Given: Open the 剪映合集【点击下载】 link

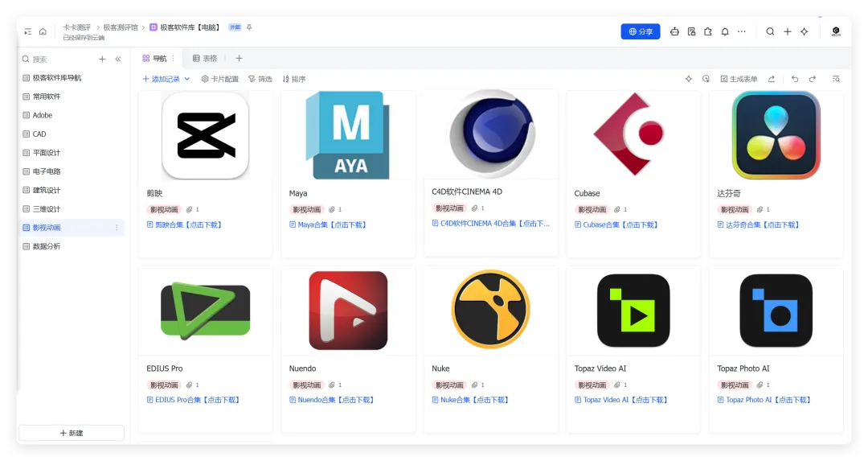Looking at the screenshot, I should coord(184,225).
